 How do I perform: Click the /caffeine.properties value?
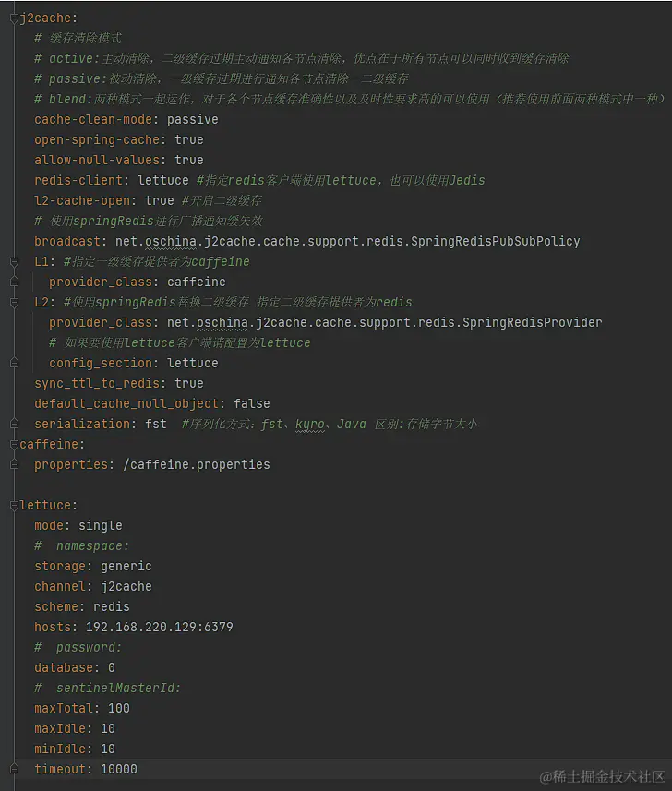click(197, 464)
